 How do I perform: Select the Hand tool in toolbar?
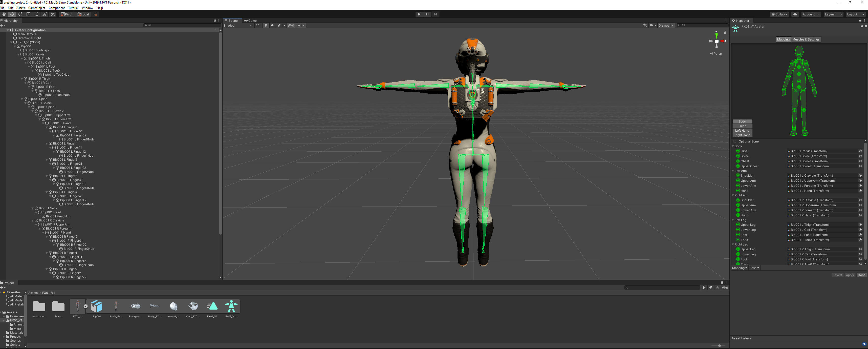(x=4, y=14)
